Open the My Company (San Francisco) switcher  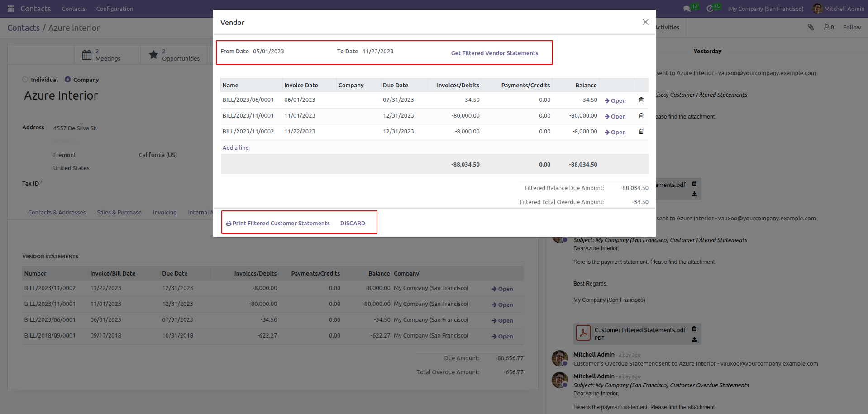pos(766,9)
